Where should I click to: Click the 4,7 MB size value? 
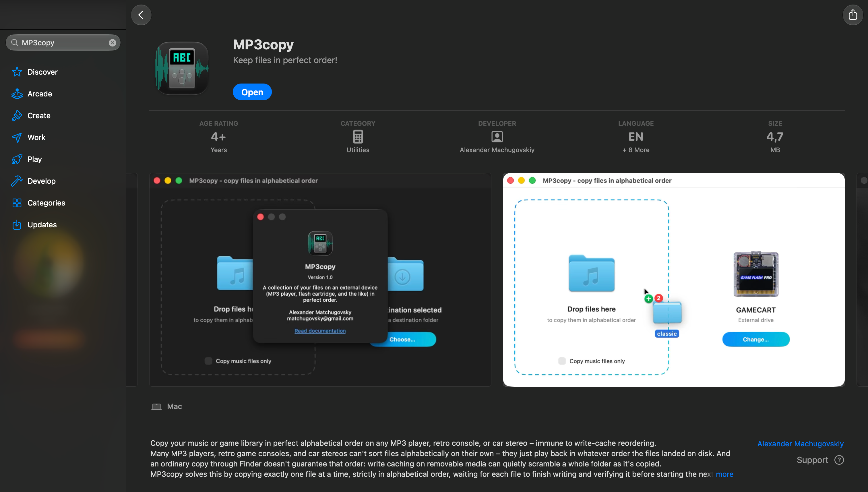click(x=775, y=137)
